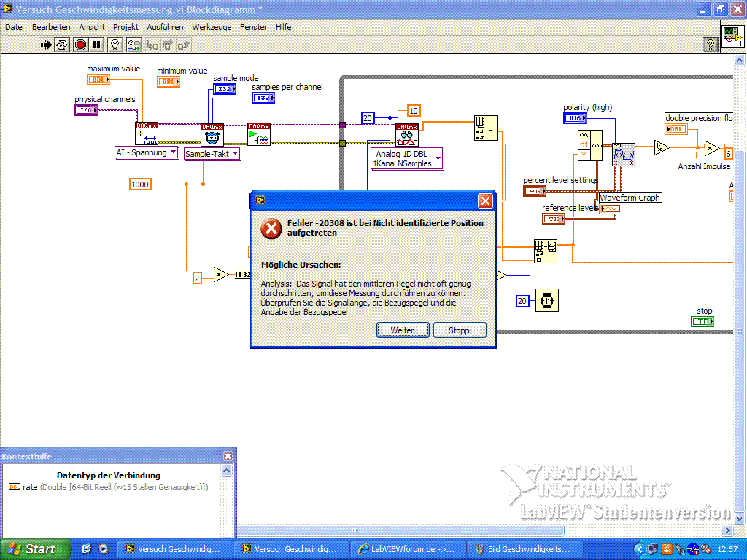Select the reciprocal function node
The height and width of the screenshot is (560, 747).
click(x=662, y=148)
